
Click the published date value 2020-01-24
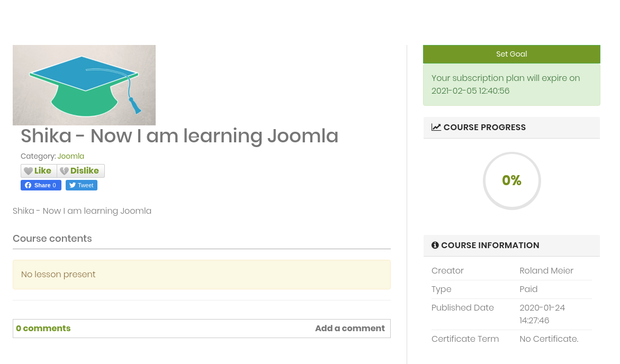pyautogui.click(x=542, y=308)
